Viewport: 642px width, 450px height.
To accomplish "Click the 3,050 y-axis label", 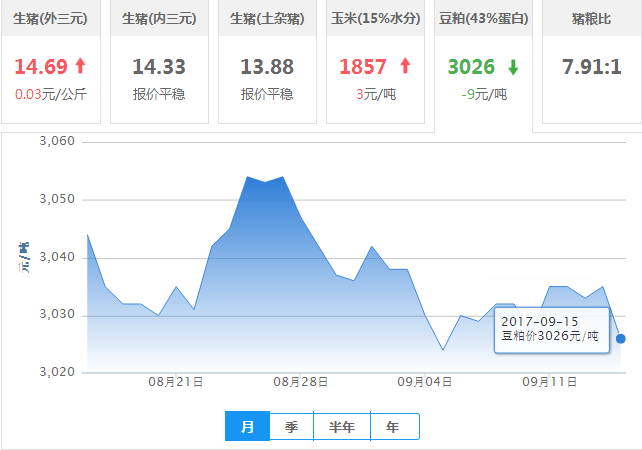I will pyautogui.click(x=57, y=199).
